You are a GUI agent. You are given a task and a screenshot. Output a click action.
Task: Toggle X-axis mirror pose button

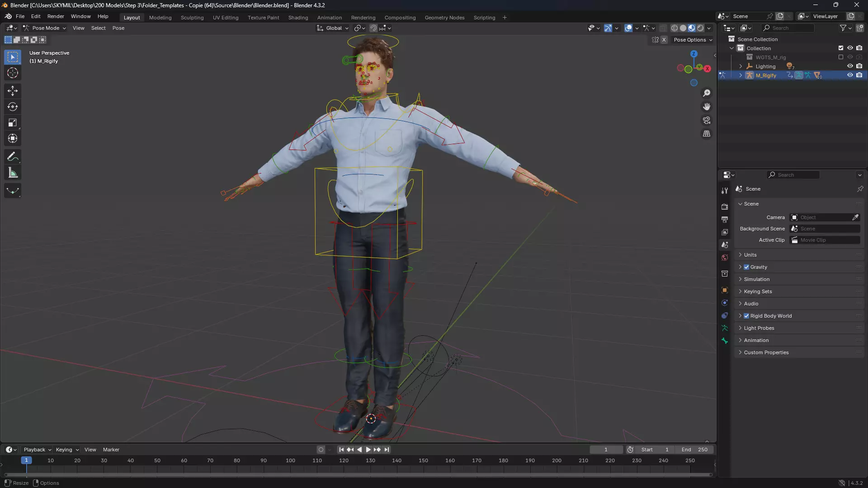(x=664, y=40)
